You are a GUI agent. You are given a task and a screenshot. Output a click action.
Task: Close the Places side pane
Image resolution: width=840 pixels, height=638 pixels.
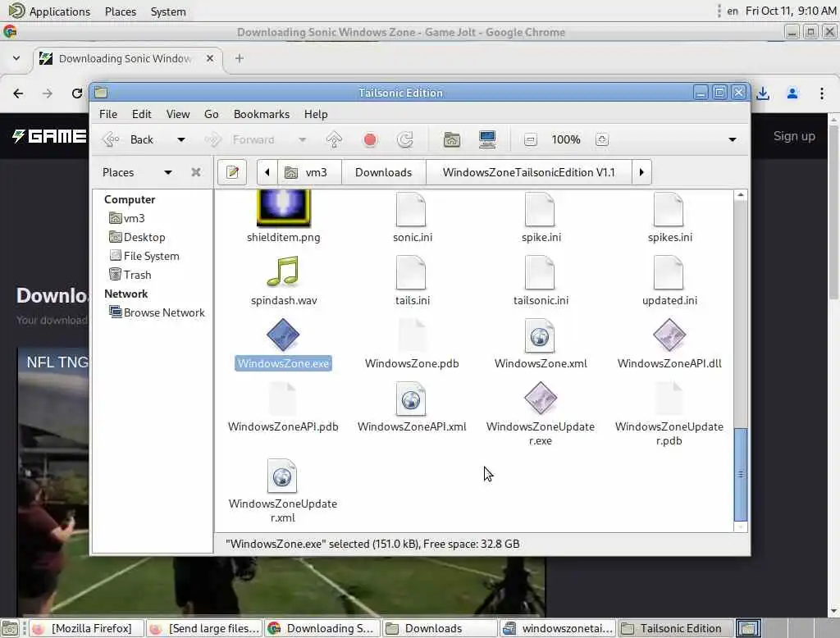196,172
